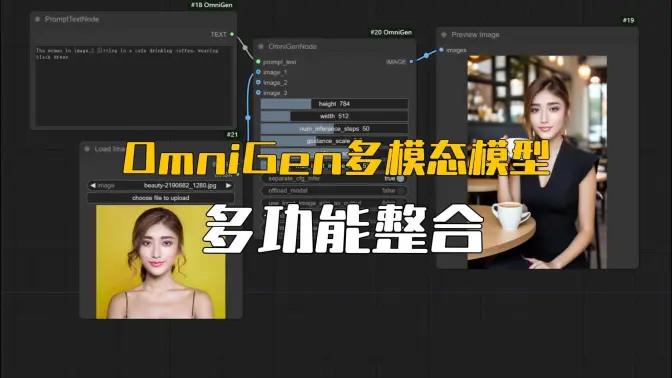Click the prompt_text input port on OmniGenNode

pyautogui.click(x=258, y=62)
